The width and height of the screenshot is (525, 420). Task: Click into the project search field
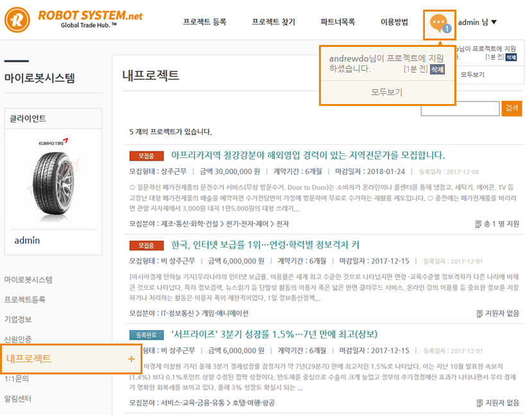(x=460, y=108)
